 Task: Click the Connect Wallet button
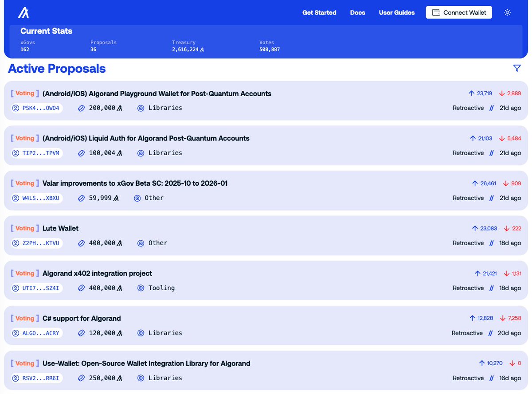pos(459,12)
